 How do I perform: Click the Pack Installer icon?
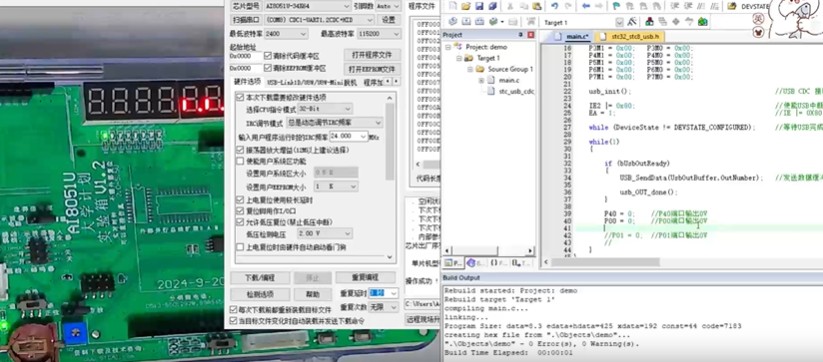click(x=702, y=22)
